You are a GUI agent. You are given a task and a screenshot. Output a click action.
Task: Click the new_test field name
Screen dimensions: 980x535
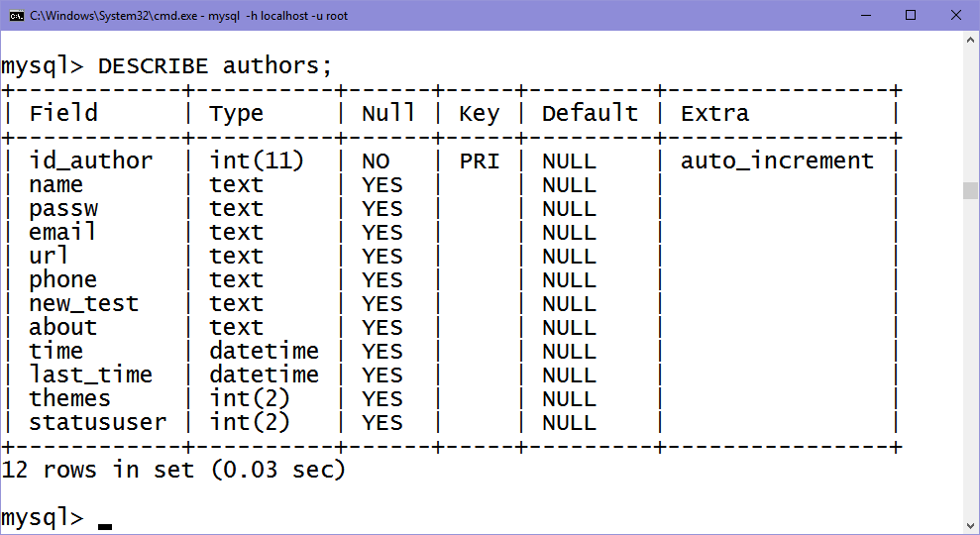(84, 304)
